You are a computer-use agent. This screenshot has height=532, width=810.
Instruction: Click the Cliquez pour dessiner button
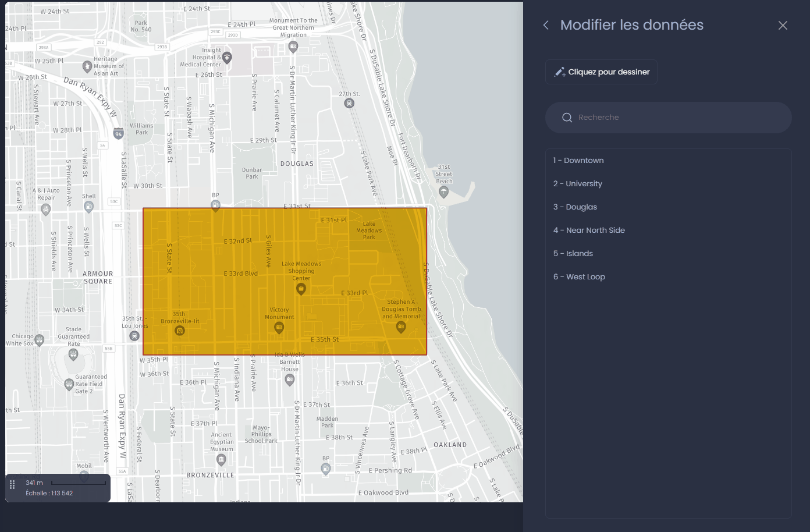[x=602, y=72]
